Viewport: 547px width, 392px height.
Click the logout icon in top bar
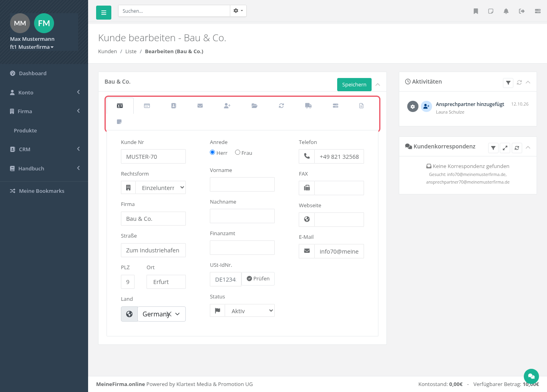522,11
